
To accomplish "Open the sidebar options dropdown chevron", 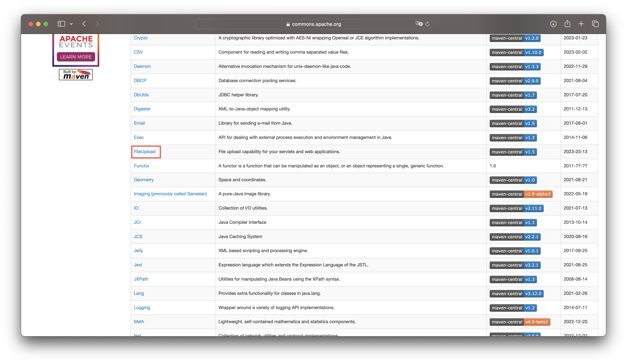I will pos(71,24).
